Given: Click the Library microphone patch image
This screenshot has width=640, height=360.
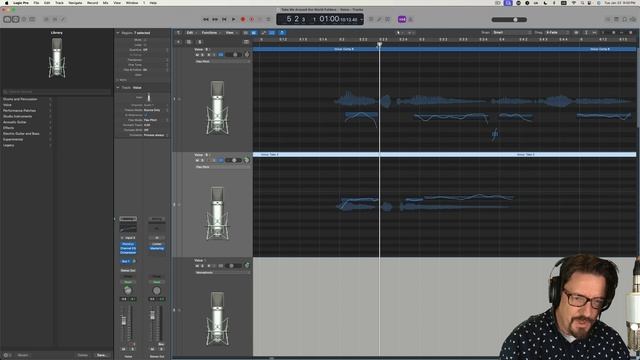Looking at the screenshot, I should point(57,58).
